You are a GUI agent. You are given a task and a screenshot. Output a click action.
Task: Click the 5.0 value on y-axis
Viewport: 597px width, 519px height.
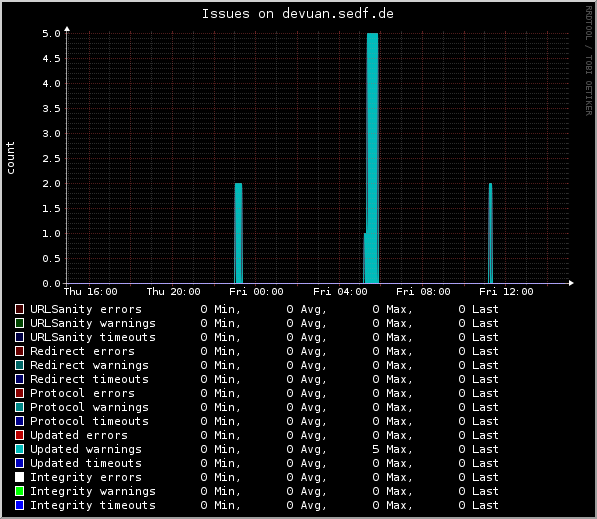pos(51,34)
